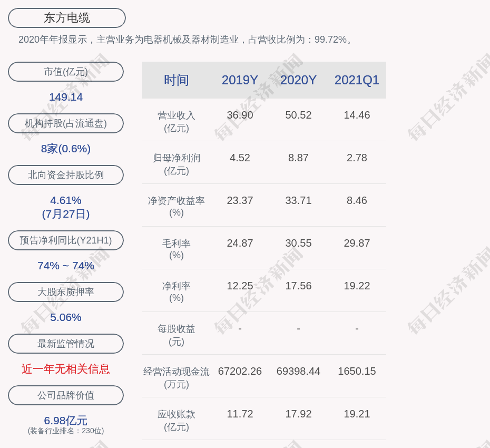The width and height of the screenshot is (490, 448).
Task: Click the 经营活动现金流 row label
Action: pyautogui.click(x=177, y=378)
